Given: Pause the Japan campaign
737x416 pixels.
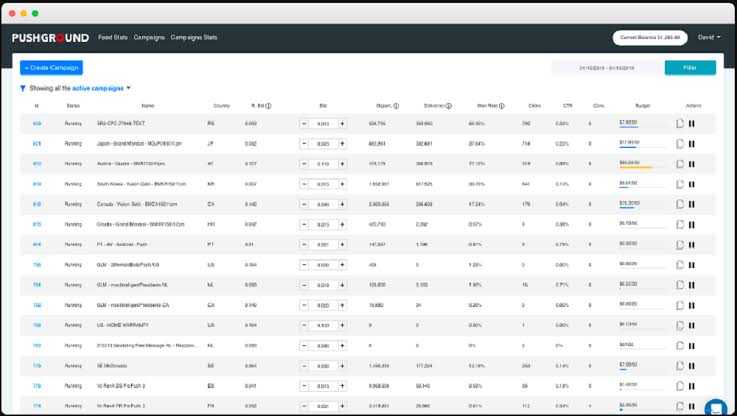Looking at the screenshot, I should point(691,144).
